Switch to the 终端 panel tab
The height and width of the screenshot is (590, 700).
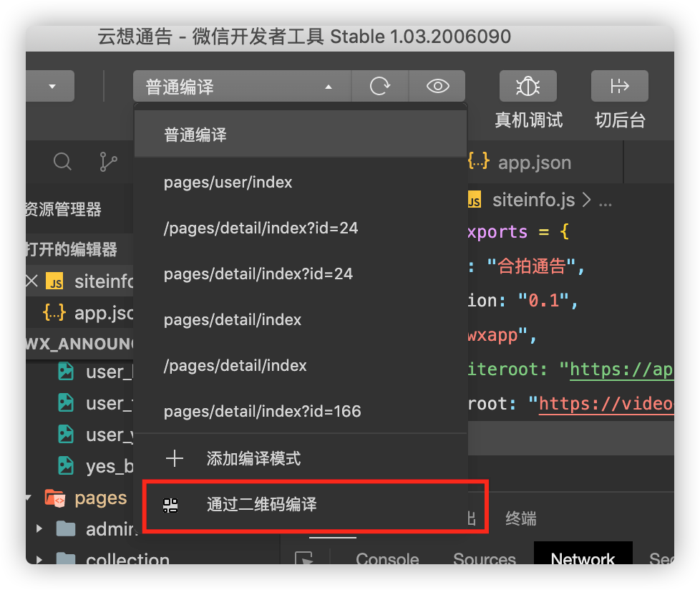521,518
